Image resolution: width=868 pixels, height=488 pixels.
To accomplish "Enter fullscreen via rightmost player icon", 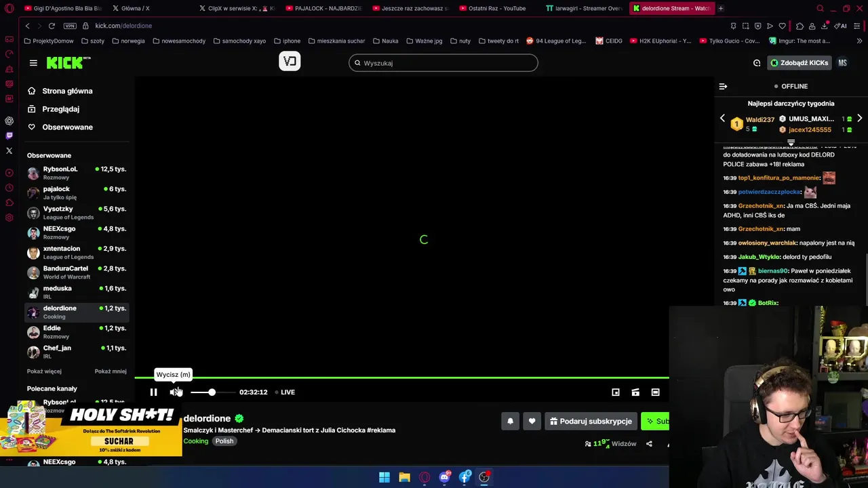I will (x=655, y=392).
